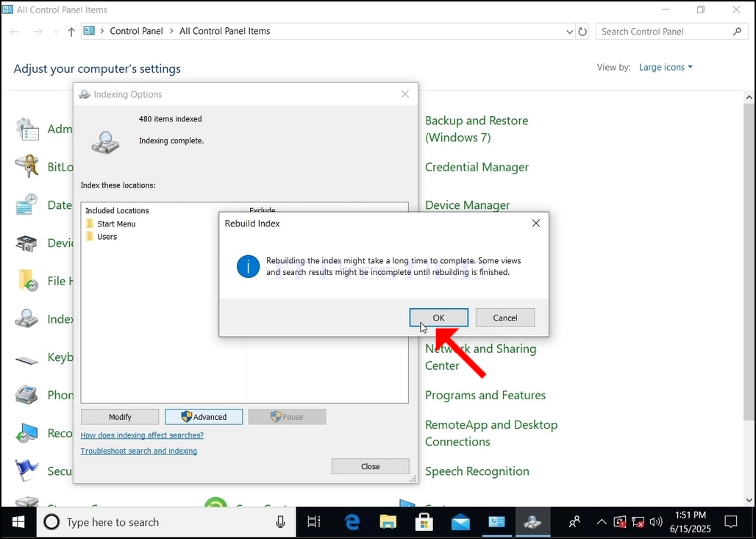The height and width of the screenshot is (539, 756).
Task: Open the Indexing Options icon in Control Panel
Action: point(27,318)
